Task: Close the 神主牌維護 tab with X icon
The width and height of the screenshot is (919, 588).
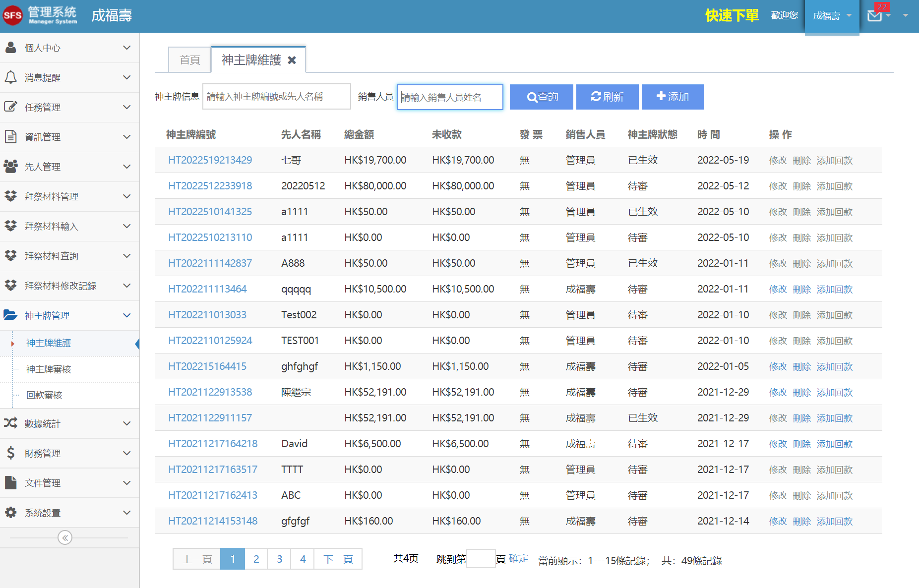Action: click(x=292, y=60)
